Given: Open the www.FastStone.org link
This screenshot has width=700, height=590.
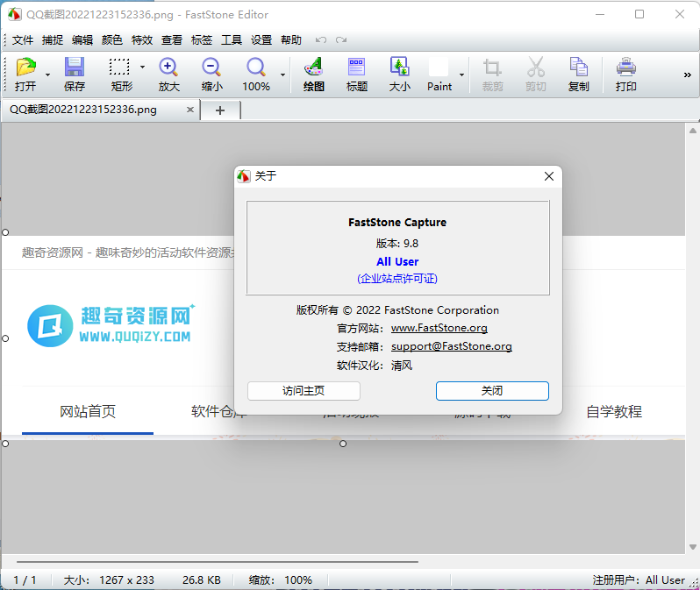Looking at the screenshot, I should pos(439,328).
